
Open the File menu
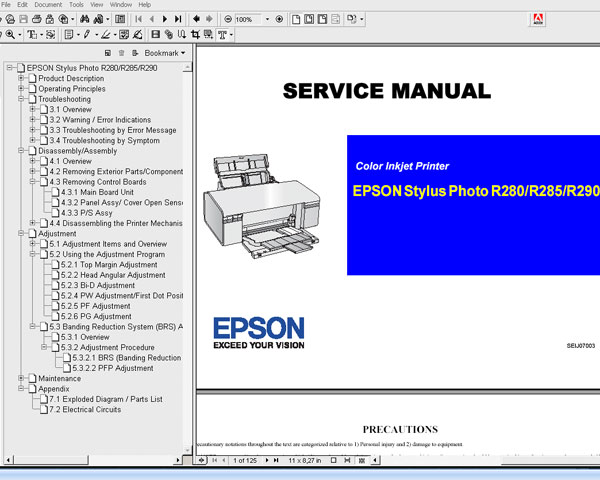tap(6, 5)
